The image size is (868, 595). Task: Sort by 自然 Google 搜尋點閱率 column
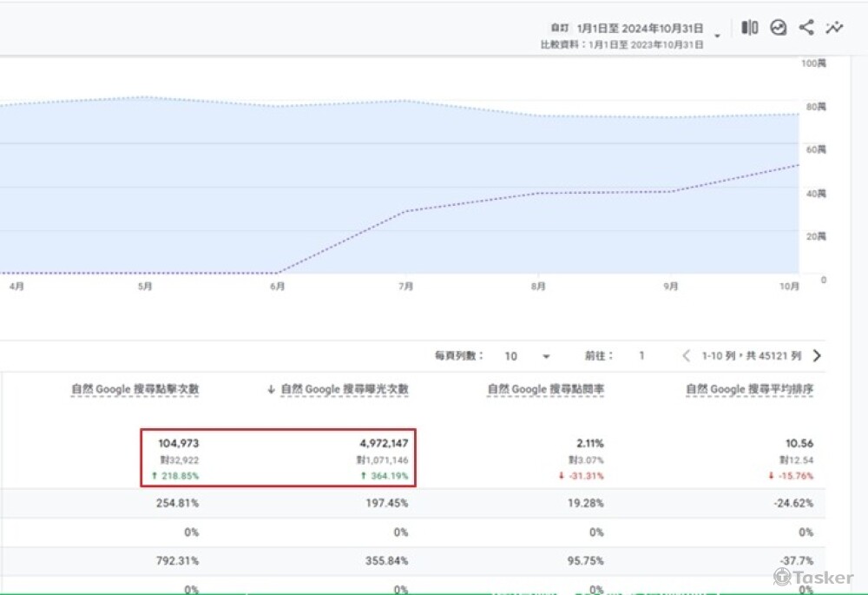click(546, 390)
